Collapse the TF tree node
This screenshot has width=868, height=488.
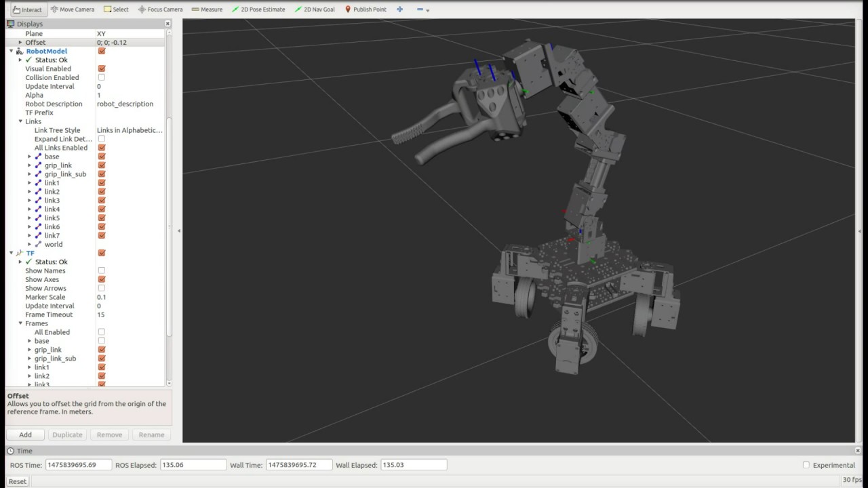click(11, 253)
